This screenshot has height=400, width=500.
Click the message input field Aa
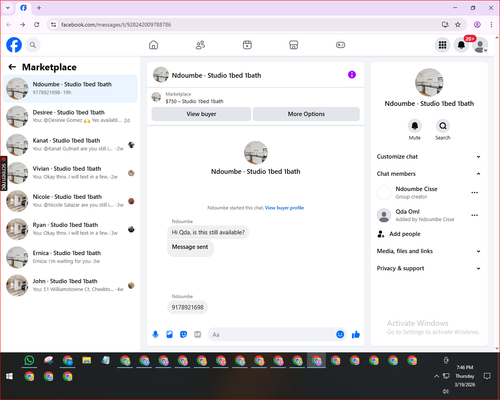[272, 334]
